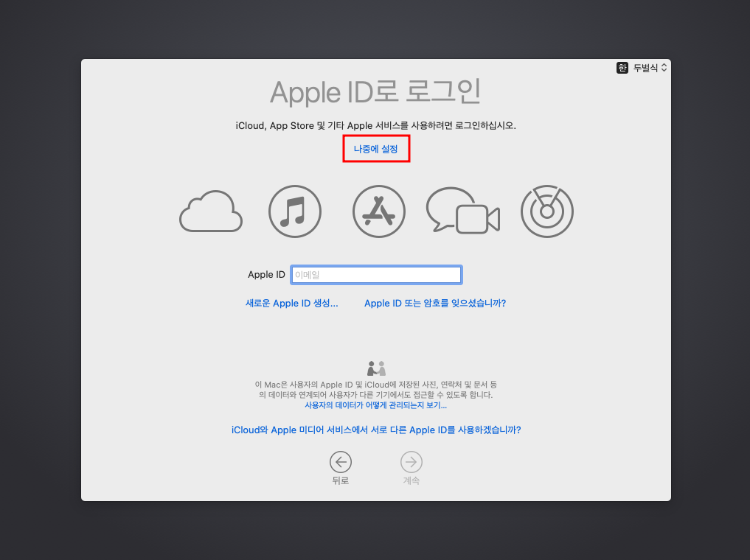This screenshot has height=560, width=750.
Task: Click the App Store icon
Action: click(x=379, y=211)
